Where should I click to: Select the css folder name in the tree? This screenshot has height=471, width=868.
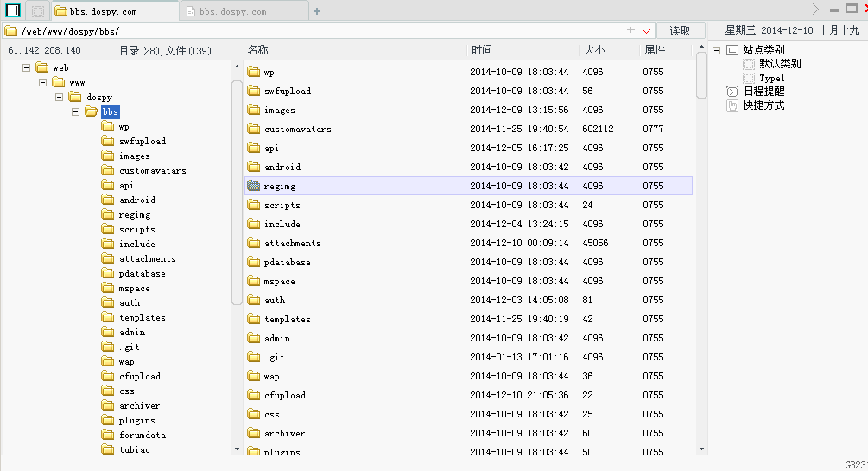tap(127, 391)
